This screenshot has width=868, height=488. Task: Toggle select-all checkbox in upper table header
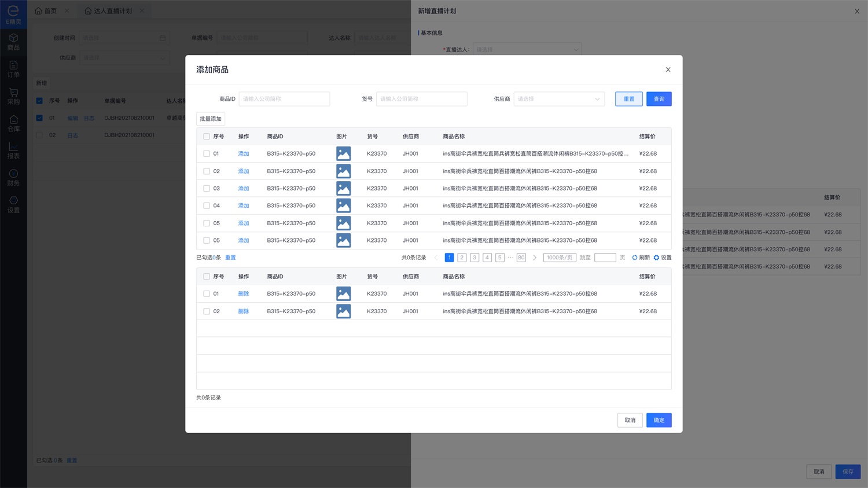tap(207, 137)
